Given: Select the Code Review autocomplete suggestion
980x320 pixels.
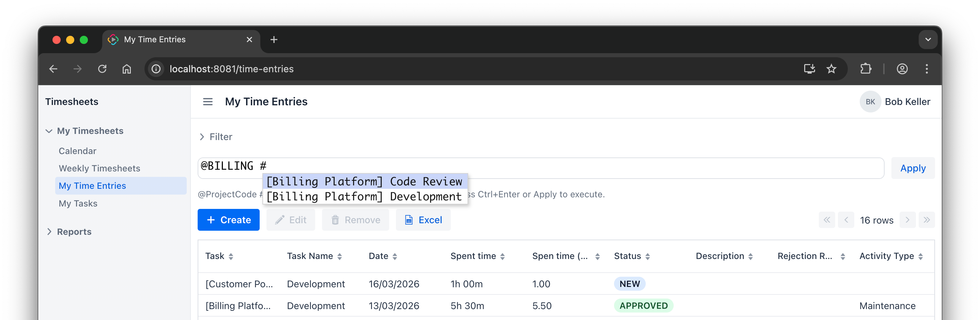Looking at the screenshot, I should (x=364, y=182).
